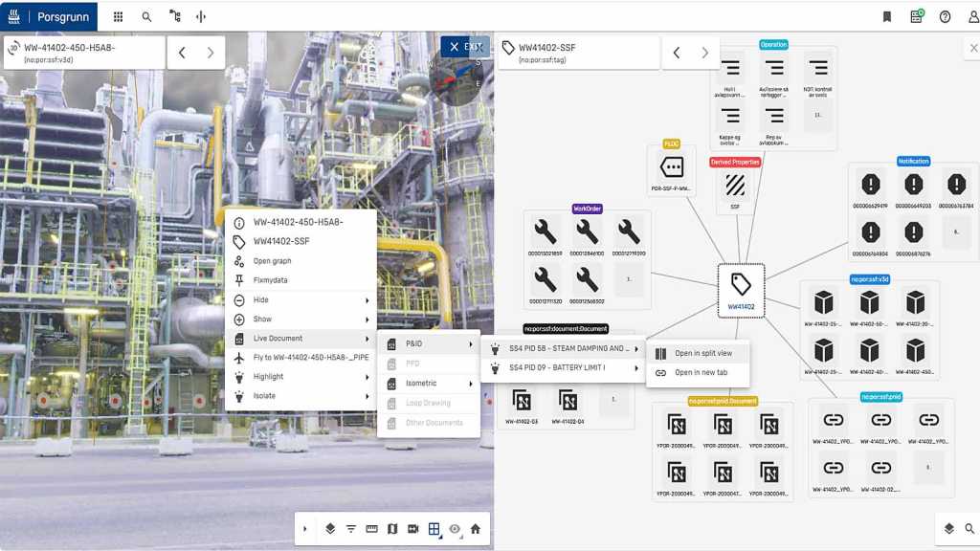Expand the Isometric document submenu
Screen dimensions: 980x551
coord(429,383)
